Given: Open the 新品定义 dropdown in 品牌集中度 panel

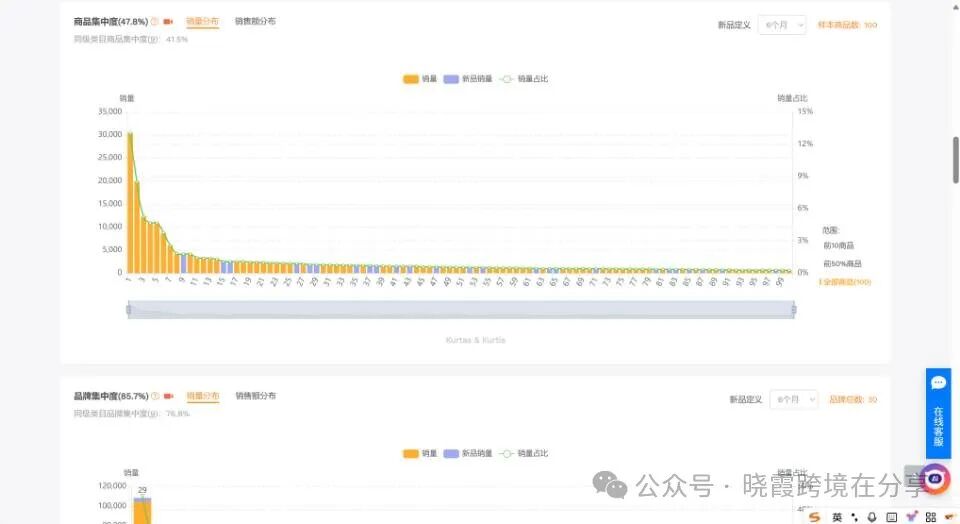Looking at the screenshot, I should [x=793, y=400].
